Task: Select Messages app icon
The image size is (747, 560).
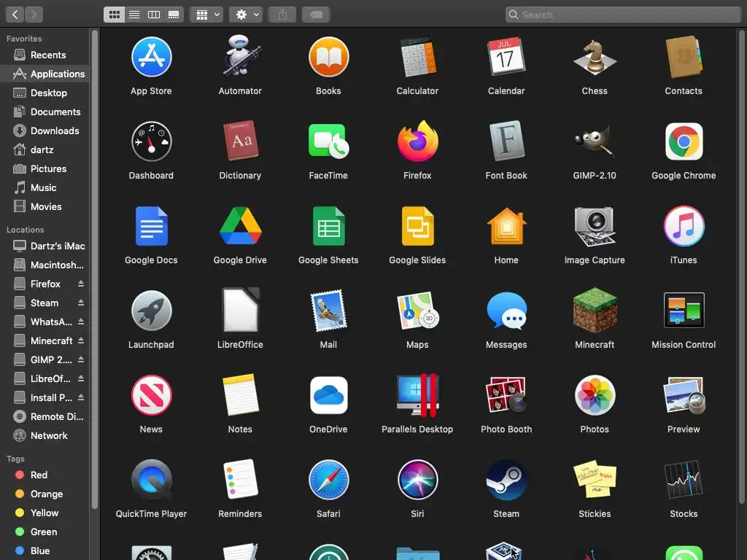Action: click(x=506, y=311)
